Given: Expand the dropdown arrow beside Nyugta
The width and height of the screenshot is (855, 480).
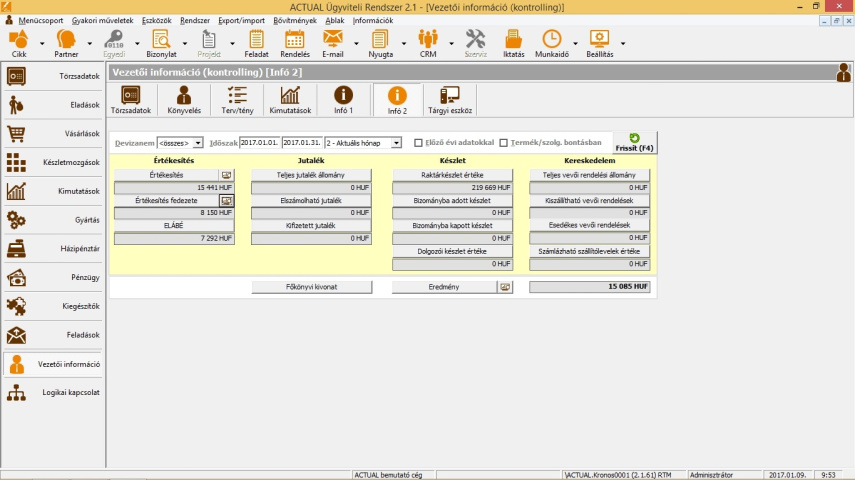Looking at the screenshot, I should point(403,44).
